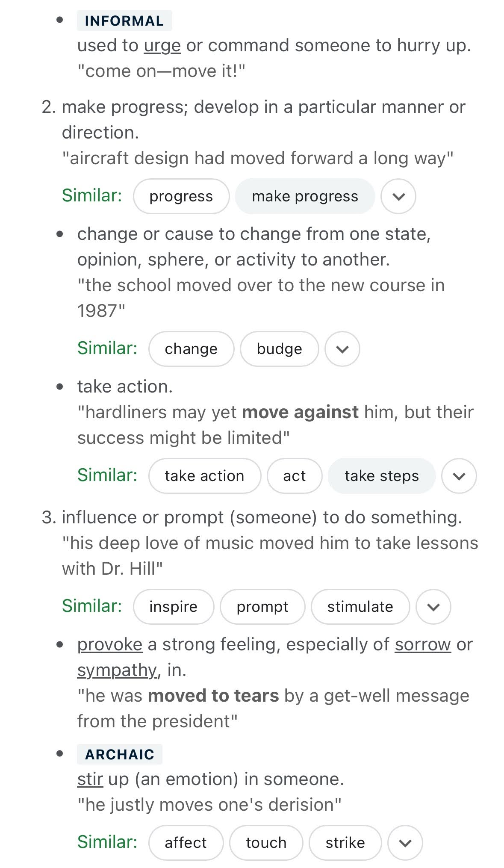Expand more synonyms after 'budge'
The height and width of the screenshot is (868, 504).
342,349
